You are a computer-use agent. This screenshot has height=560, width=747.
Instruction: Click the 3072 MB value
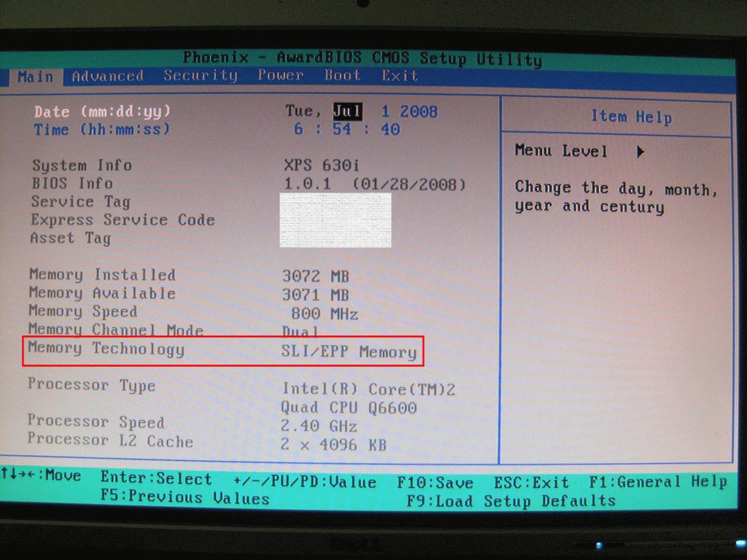[316, 276]
